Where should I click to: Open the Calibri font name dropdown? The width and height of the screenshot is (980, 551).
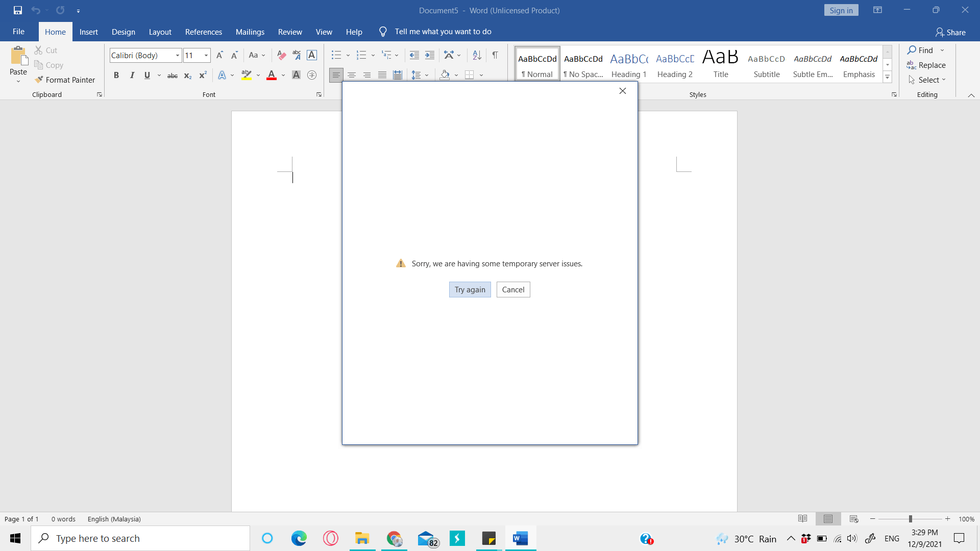click(177, 55)
